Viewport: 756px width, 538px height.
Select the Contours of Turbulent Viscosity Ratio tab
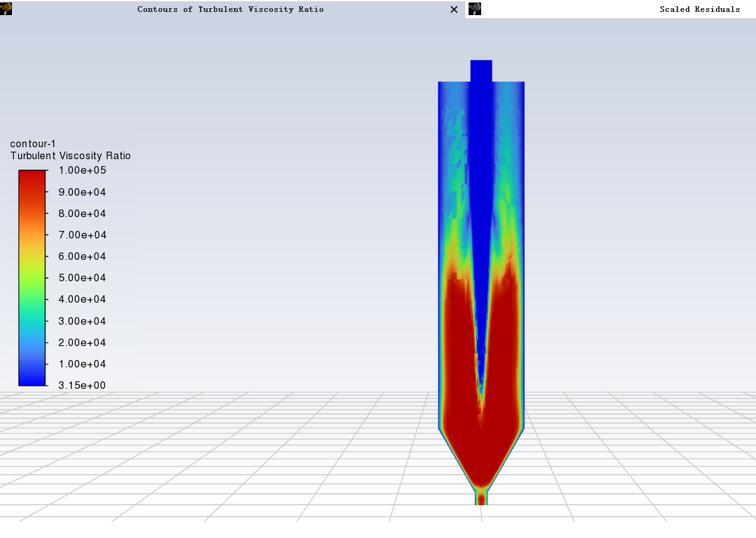(x=230, y=9)
